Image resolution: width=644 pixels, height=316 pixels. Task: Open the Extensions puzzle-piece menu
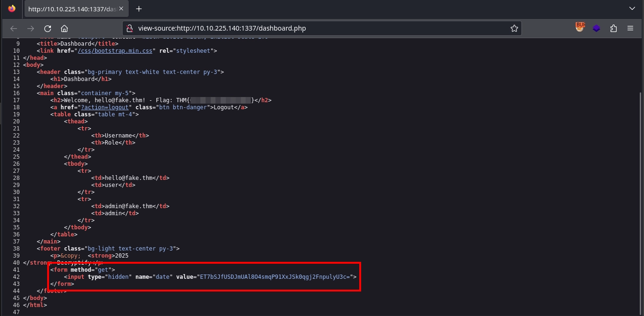coord(613,28)
